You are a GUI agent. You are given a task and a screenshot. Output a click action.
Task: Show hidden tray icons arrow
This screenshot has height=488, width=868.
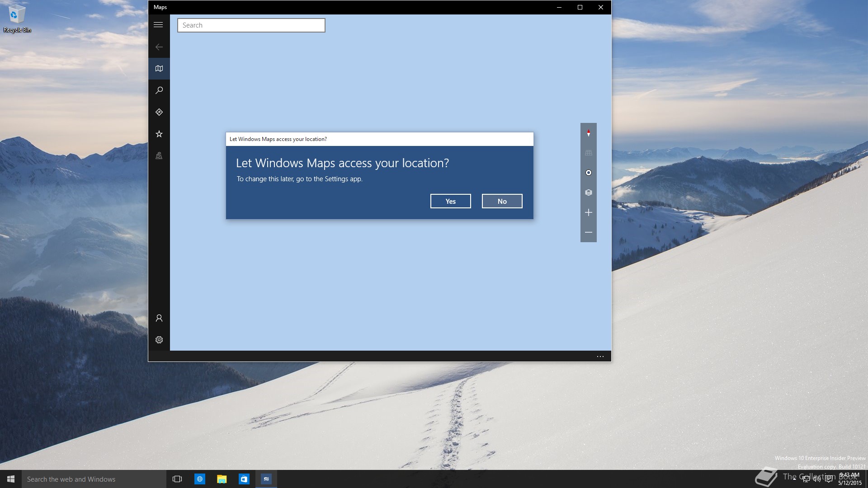click(794, 478)
